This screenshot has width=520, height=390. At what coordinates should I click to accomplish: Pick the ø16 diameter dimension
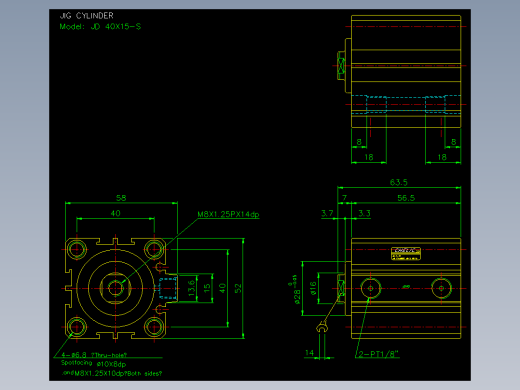(x=313, y=288)
